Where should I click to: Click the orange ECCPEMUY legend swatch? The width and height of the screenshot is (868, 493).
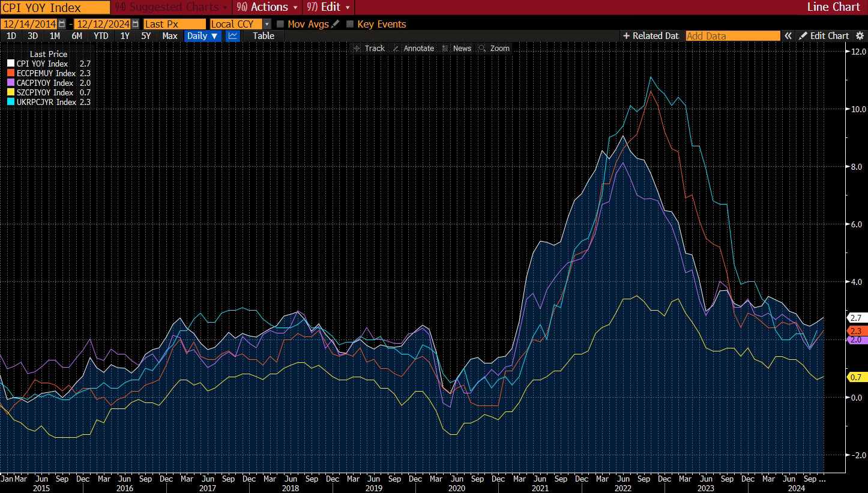point(11,73)
